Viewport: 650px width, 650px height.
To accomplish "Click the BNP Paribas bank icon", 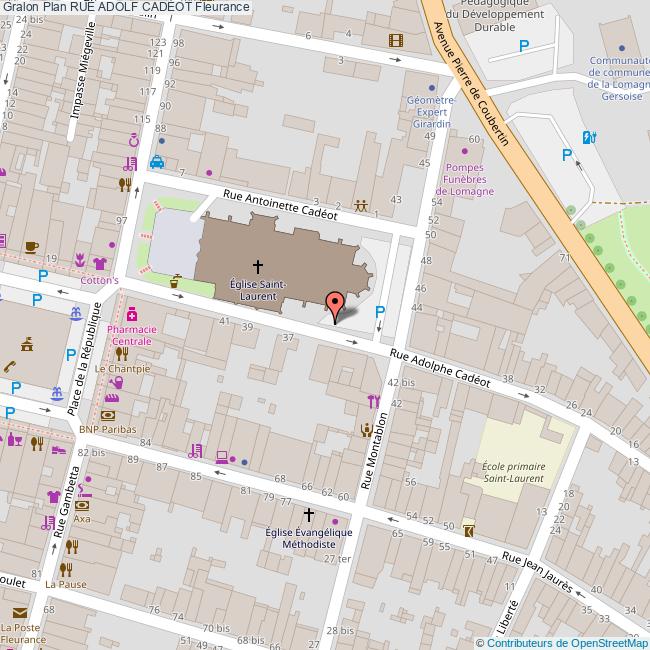I will tap(108, 414).
